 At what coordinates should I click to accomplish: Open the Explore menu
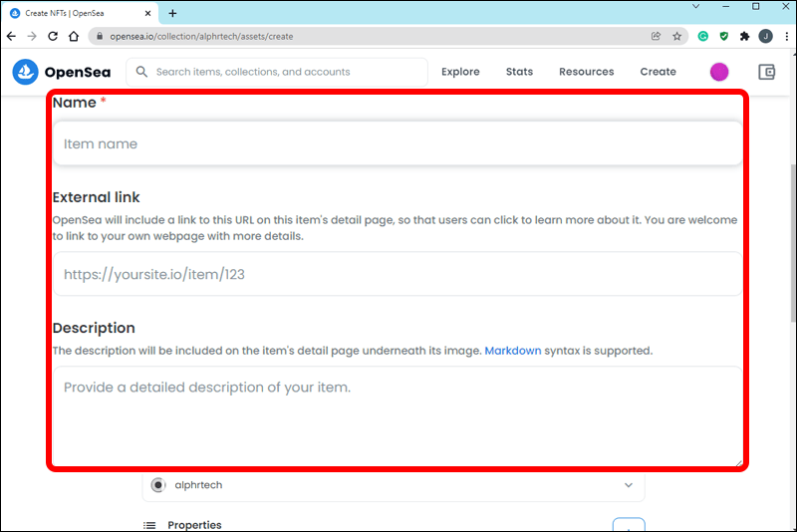[460, 72]
